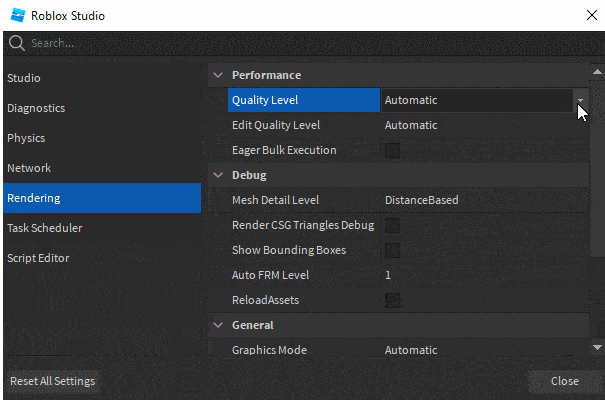605x400 pixels.
Task: Select the Rendering settings category
Action: click(102, 198)
